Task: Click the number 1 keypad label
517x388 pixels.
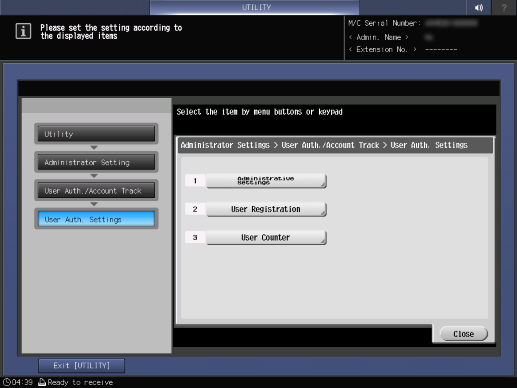Action: [195, 181]
